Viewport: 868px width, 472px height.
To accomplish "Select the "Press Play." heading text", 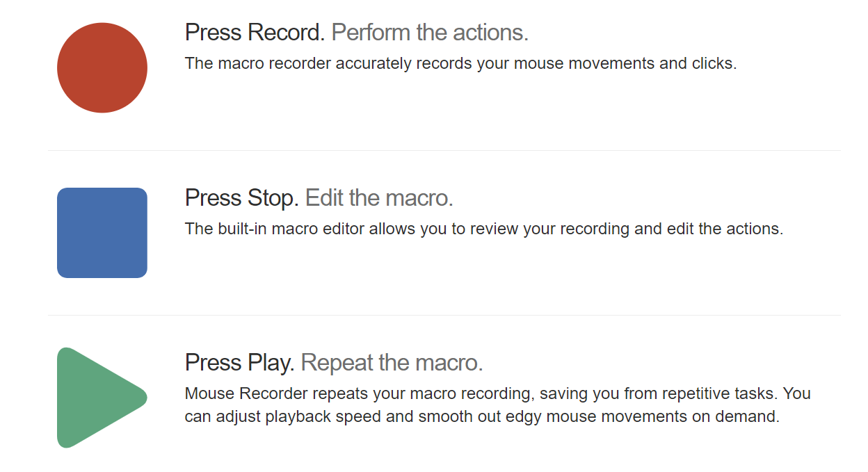I will click(x=240, y=363).
